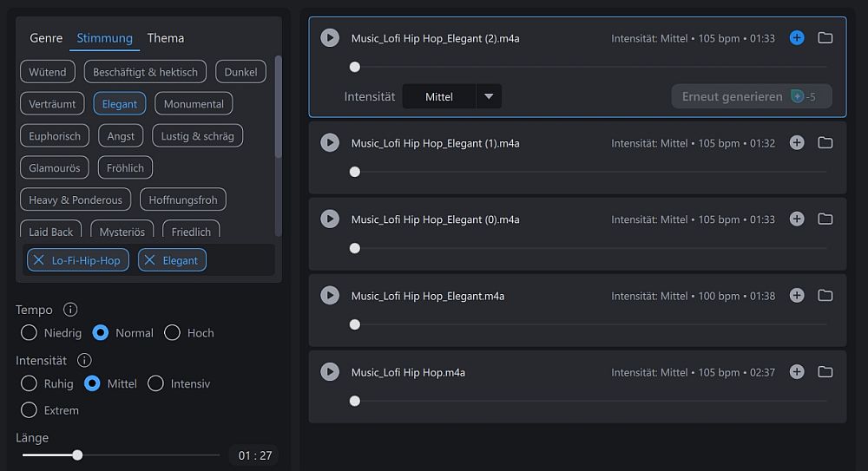The width and height of the screenshot is (868, 471).
Task: Open the Thema tab
Action: pyautogui.click(x=165, y=38)
